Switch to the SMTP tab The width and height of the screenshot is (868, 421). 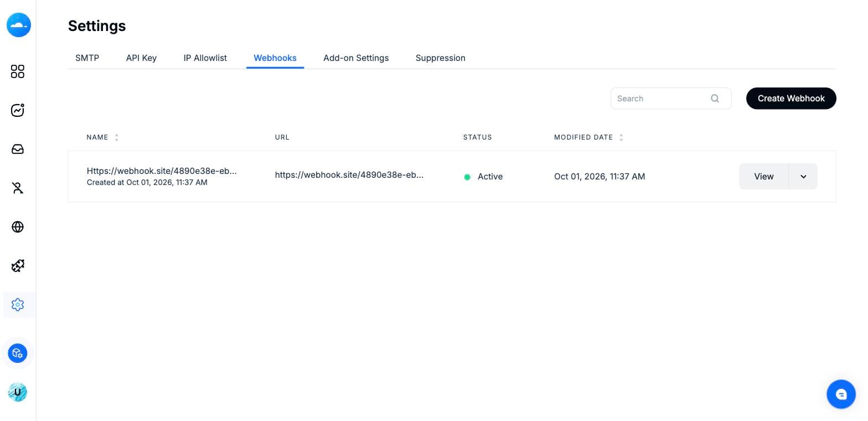[x=87, y=58]
